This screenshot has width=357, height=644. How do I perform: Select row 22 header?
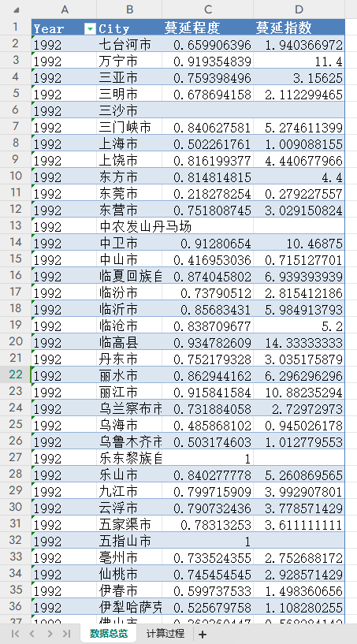click(16, 374)
